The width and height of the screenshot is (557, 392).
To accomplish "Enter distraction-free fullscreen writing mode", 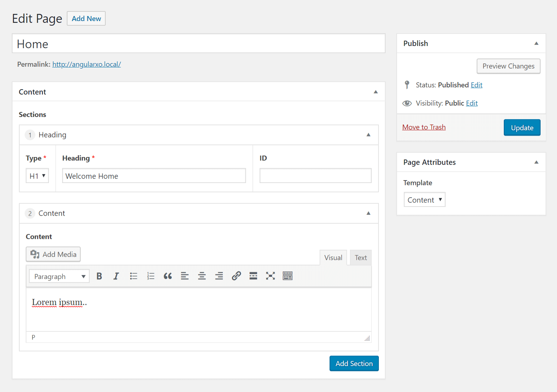I will pos(270,276).
